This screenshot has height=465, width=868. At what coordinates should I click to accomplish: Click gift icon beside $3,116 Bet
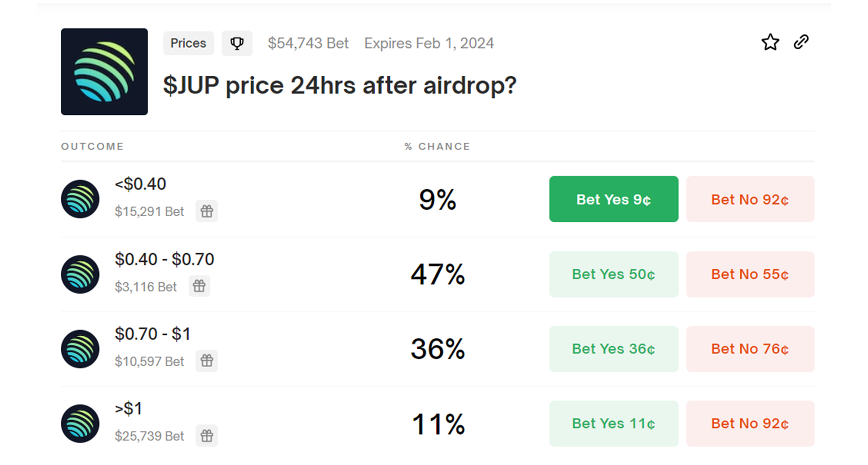click(x=199, y=286)
